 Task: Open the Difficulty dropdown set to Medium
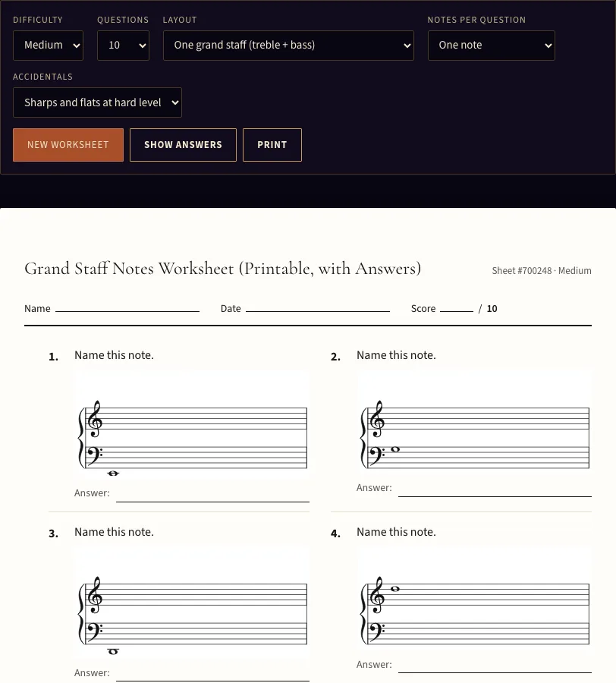click(48, 46)
